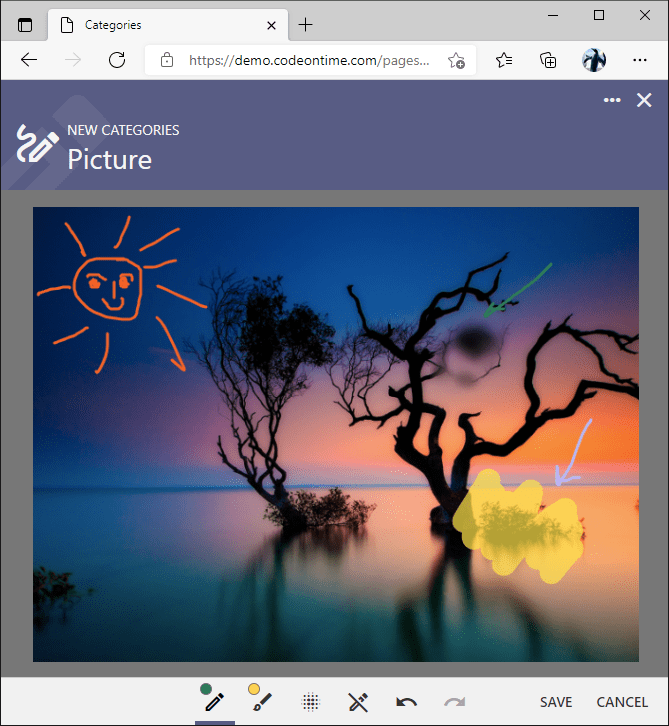Undo the last drawing stroke
669x726 pixels.
coord(406,702)
